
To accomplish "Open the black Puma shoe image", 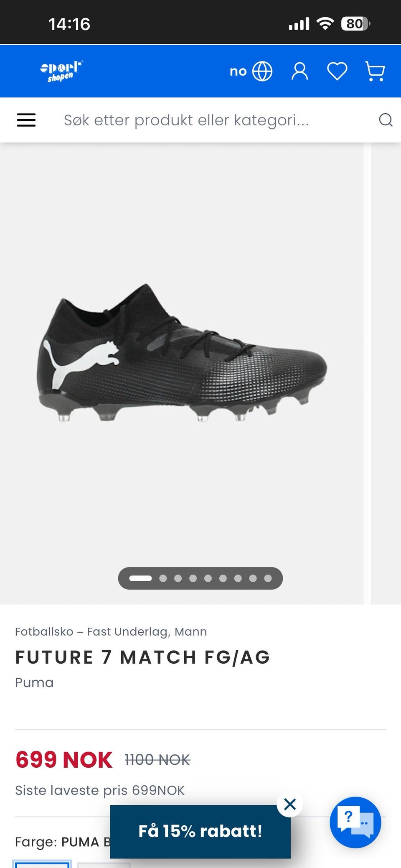I will [182, 354].
